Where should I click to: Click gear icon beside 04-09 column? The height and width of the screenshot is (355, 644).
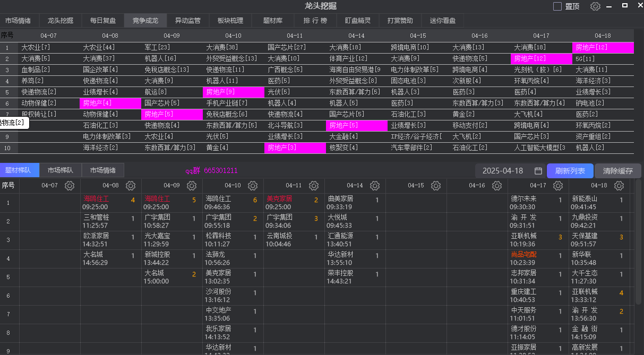coord(192,186)
